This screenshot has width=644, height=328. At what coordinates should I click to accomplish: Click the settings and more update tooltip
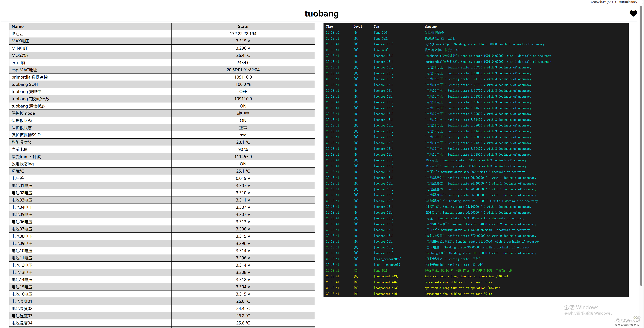click(x=615, y=2)
